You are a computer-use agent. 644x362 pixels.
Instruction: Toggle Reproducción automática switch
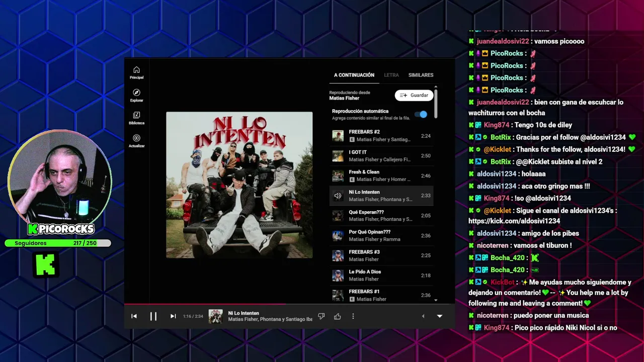click(x=421, y=115)
